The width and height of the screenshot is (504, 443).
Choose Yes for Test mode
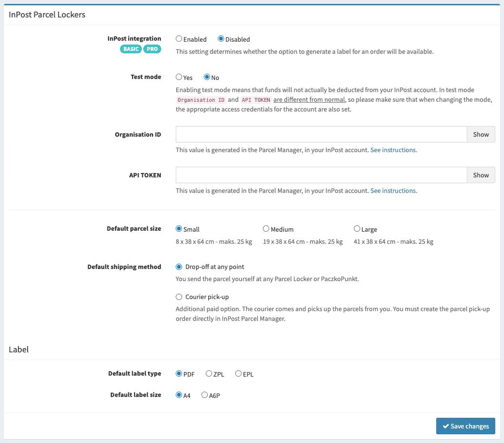click(x=179, y=77)
